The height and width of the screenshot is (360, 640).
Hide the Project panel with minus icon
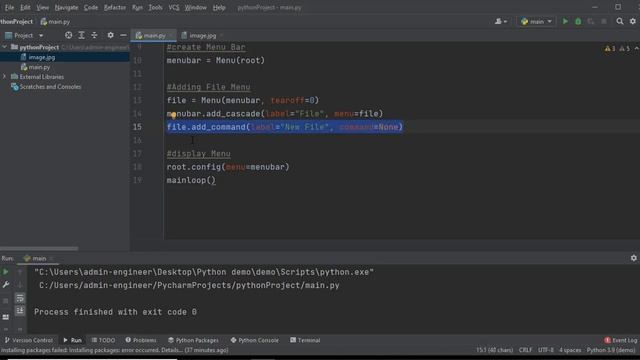(123, 36)
